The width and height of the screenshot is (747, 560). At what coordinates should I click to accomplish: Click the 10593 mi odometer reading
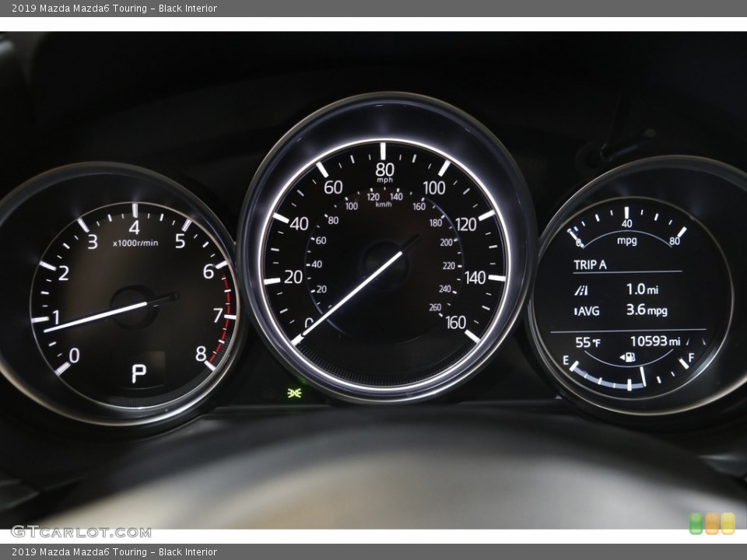point(655,341)
